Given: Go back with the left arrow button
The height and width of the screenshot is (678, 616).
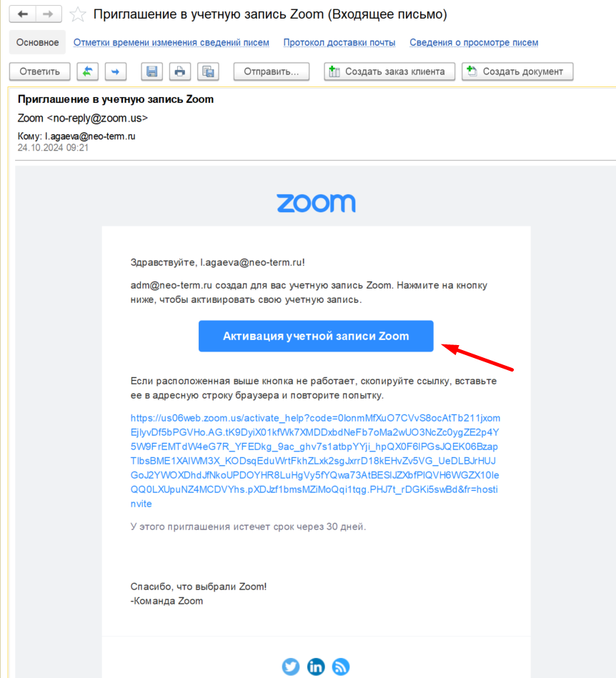Looking at the screenshot, I should 22,14.
